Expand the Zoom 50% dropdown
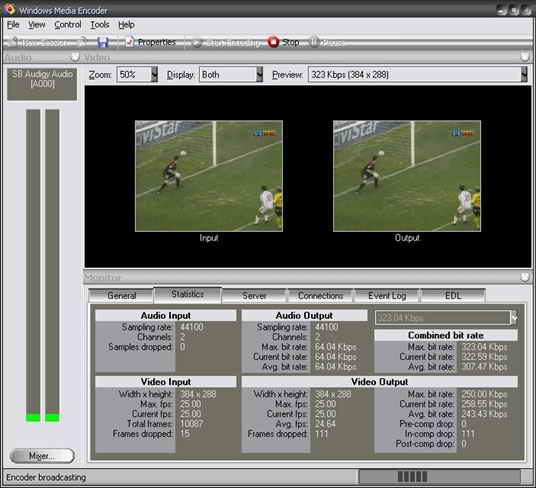The width and height of the screenshot is (536, 488). [155, 74]
